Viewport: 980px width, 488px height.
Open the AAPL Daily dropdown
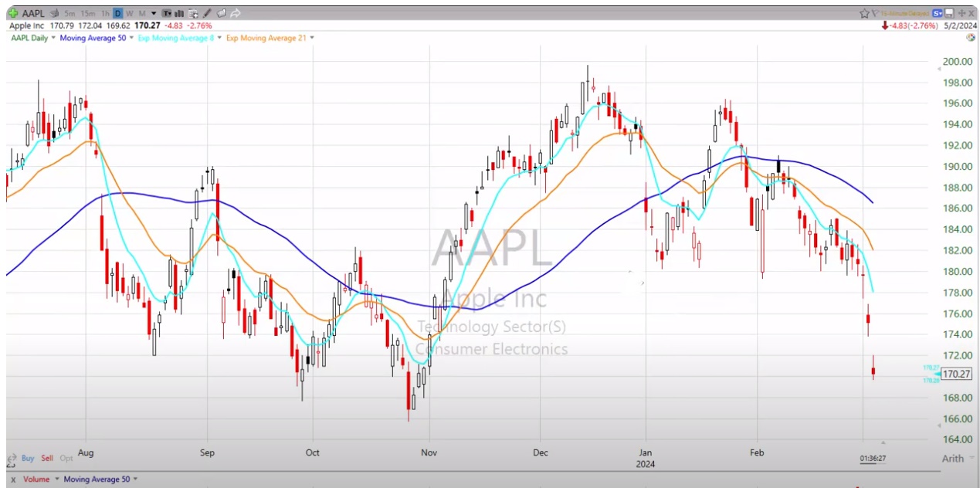(53, 38)
